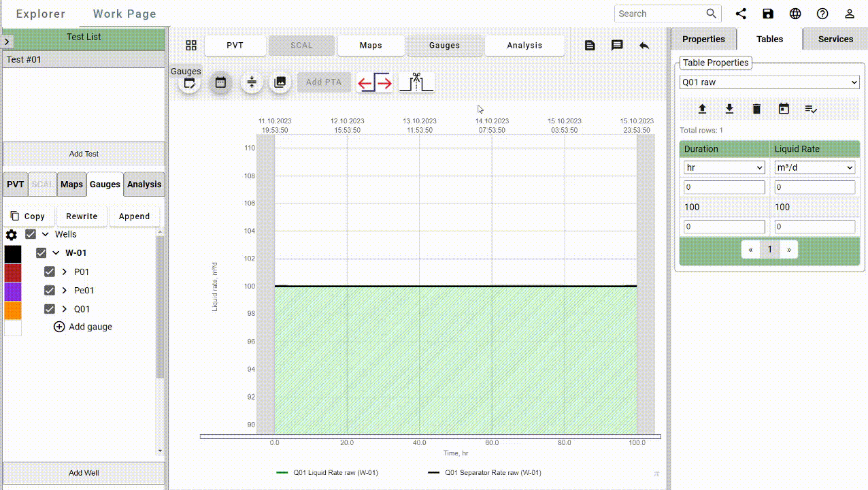Select the Maps tab in left panel
Viewport: 868px width, 490px height.
[71, 184]
